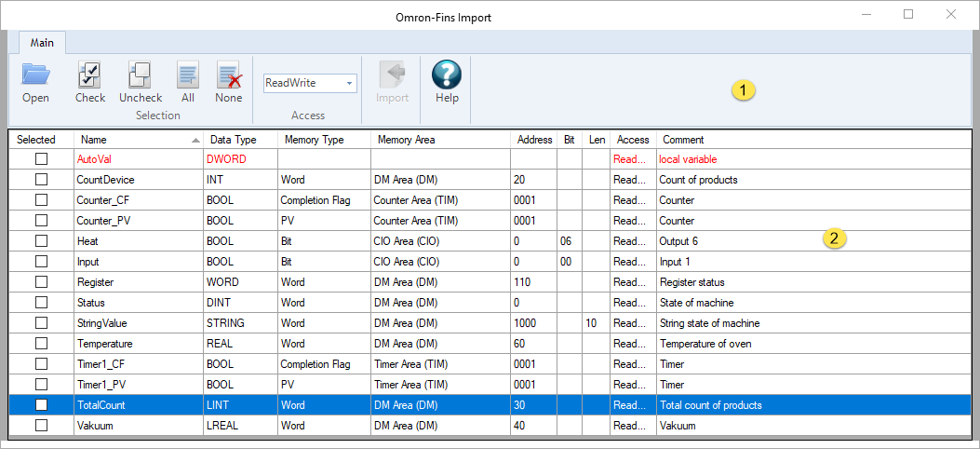Click the Len column header
980x449 pixels.
tap(596, 140)
